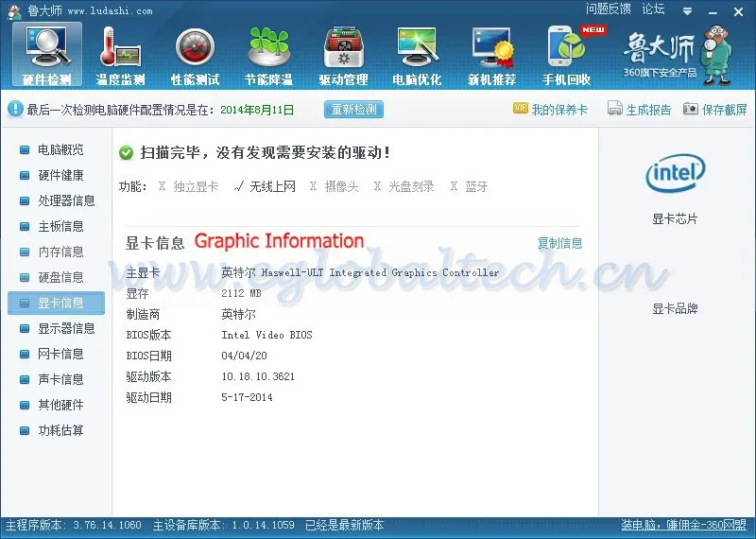Click 无线上网 feature label
The width and height of the screenshot is (756, 539).
272,186
